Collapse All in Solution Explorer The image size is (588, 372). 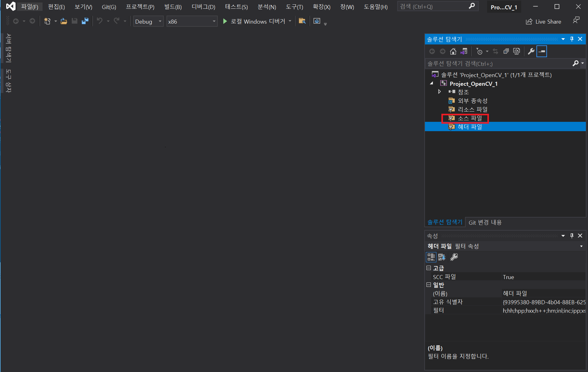pyautogui.click(x=506, y=51)
